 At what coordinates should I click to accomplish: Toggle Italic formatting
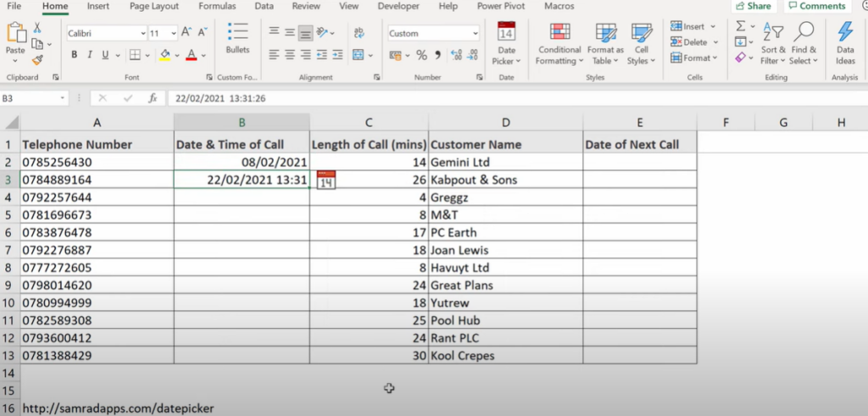pyautogui.click(x=89, y=55)
